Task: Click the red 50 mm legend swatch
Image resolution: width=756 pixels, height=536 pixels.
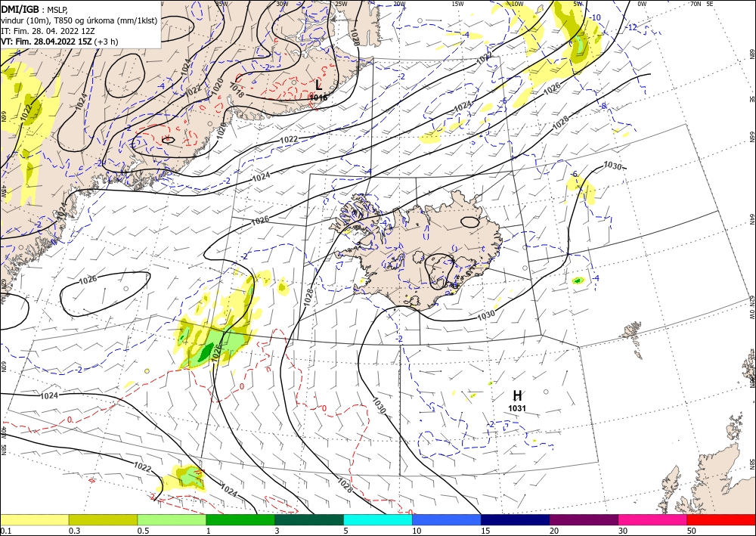Action: (x=721, y=519)
